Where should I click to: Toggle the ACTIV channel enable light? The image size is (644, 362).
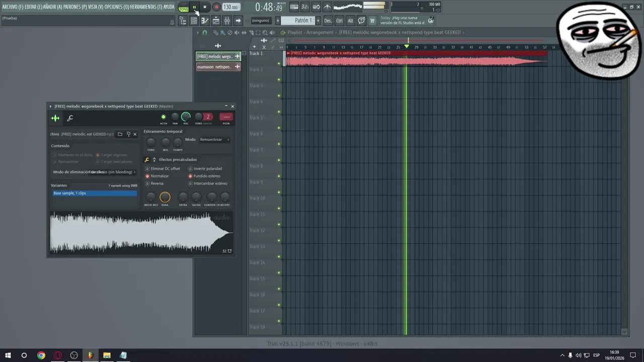click(x=163, y=117)
